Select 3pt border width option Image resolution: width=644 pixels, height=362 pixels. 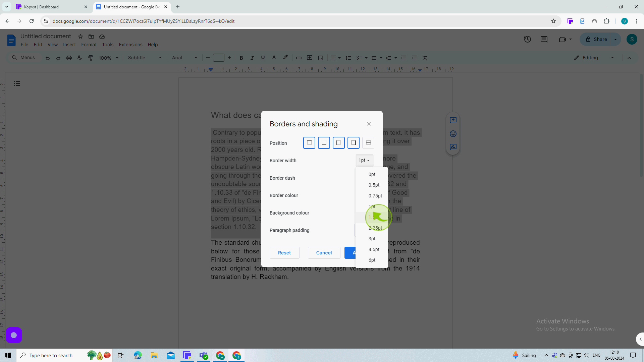372,239
